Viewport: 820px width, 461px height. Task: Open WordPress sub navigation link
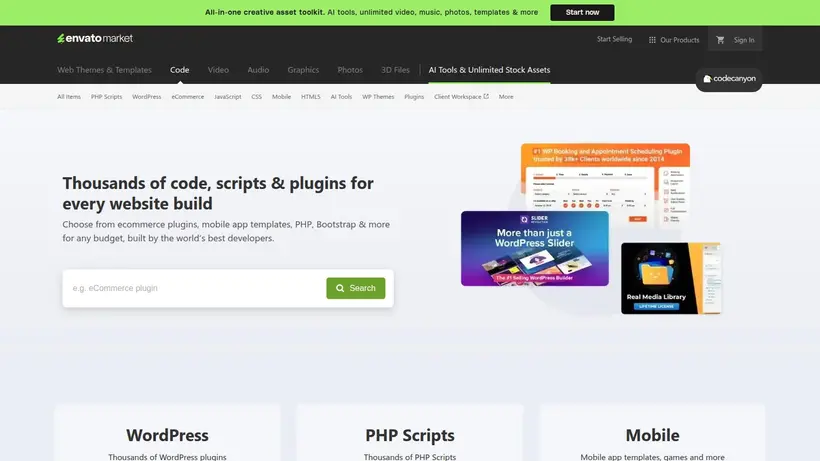coord(146,97)
